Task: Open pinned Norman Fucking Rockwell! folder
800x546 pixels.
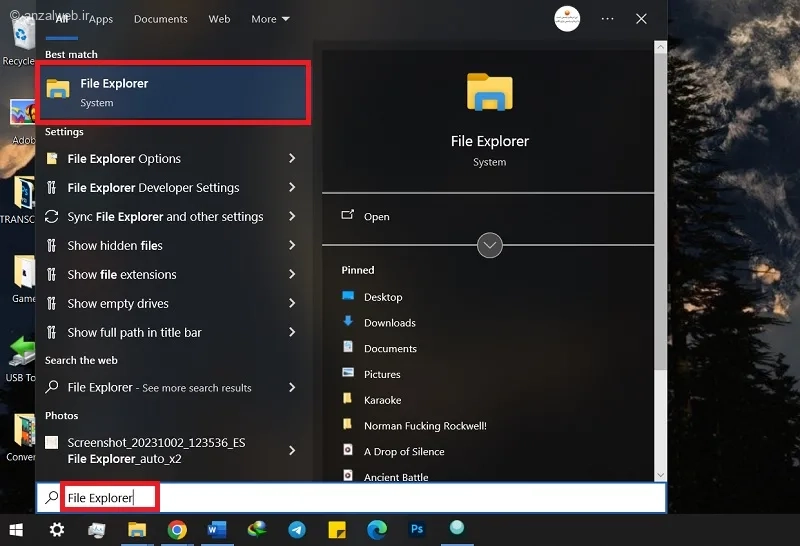Action: (x=425, y=426)
